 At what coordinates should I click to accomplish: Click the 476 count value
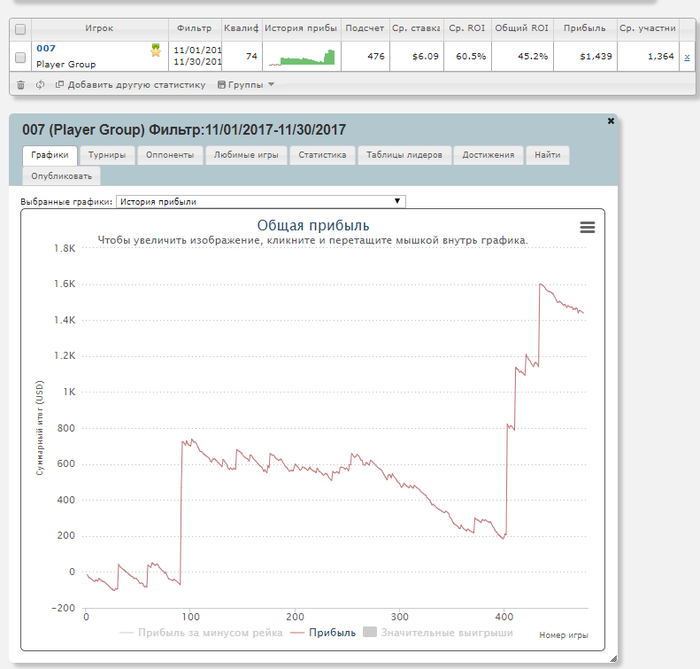pyautogui.click(x=376, y=57)
